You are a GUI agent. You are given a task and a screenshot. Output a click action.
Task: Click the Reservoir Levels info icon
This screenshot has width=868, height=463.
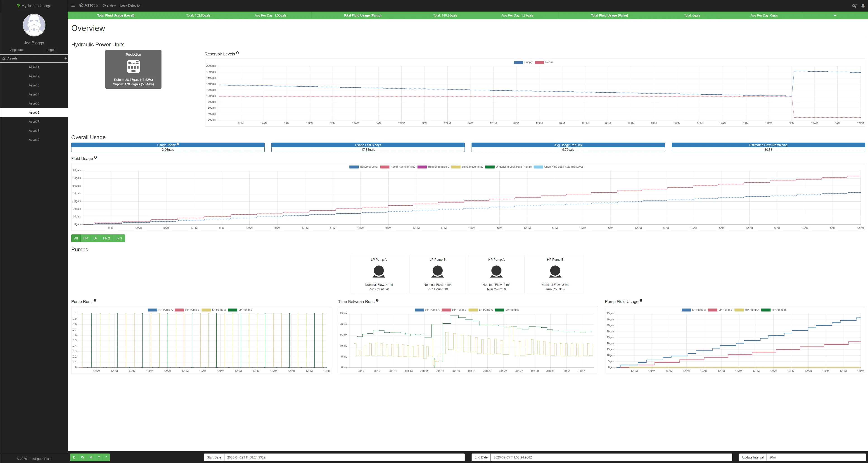tap(237, 53)
